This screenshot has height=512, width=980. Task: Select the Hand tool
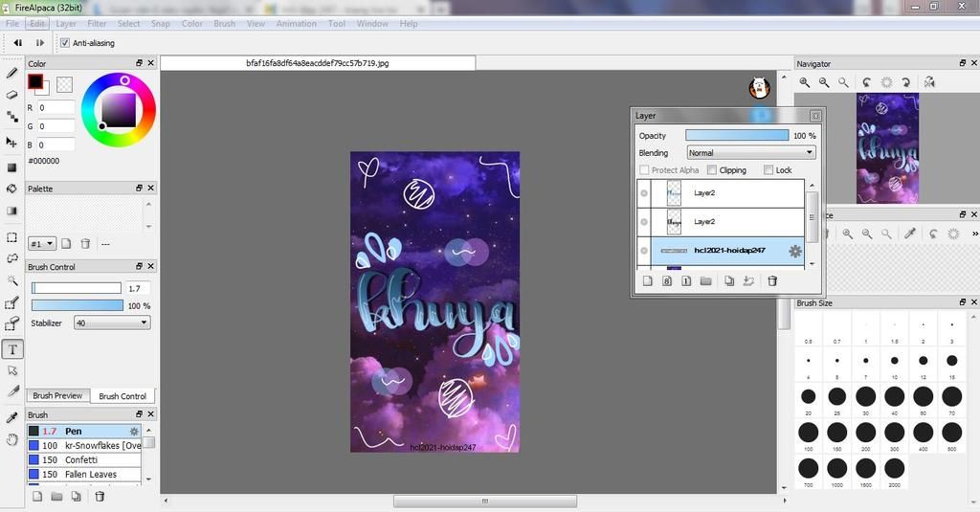11,439
